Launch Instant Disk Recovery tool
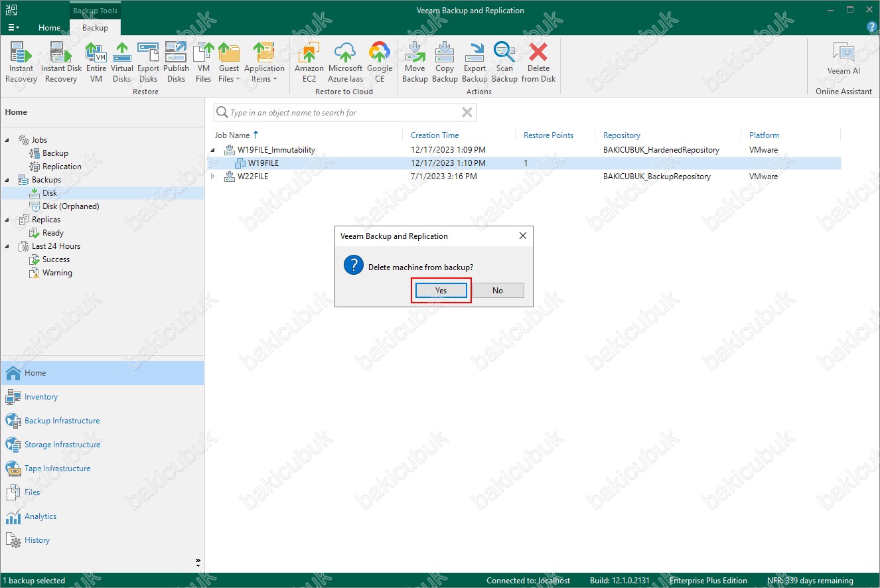The width and height of the screenshot is (880, 588). click(x=61, y=62)
